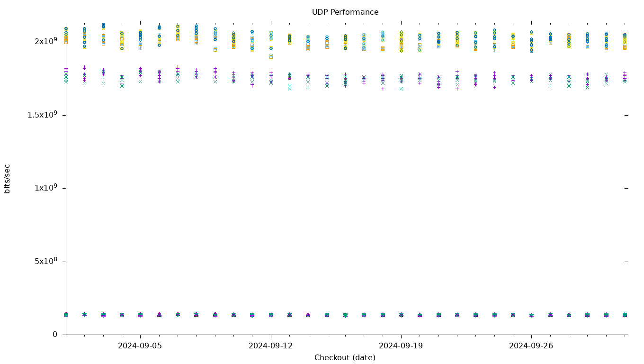Click the x-axis label 'Checkout (date)'
This screenshot has width=644, height=364.
click(x=345, y=358)
